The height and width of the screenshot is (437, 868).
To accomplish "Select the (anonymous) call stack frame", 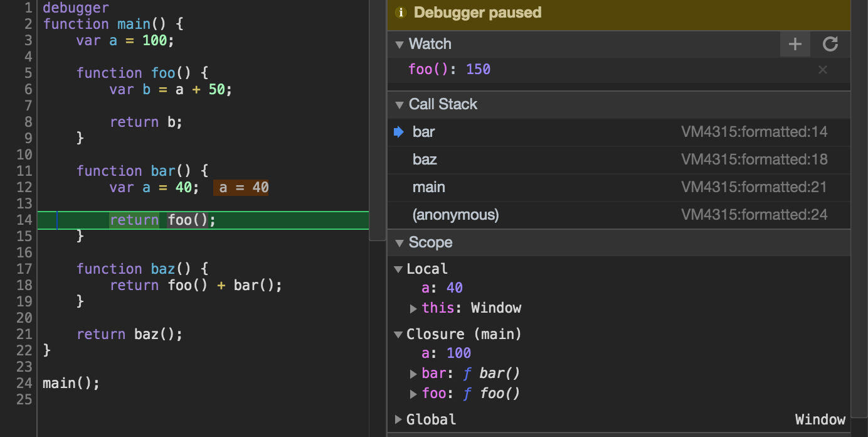I will [455, 215].
